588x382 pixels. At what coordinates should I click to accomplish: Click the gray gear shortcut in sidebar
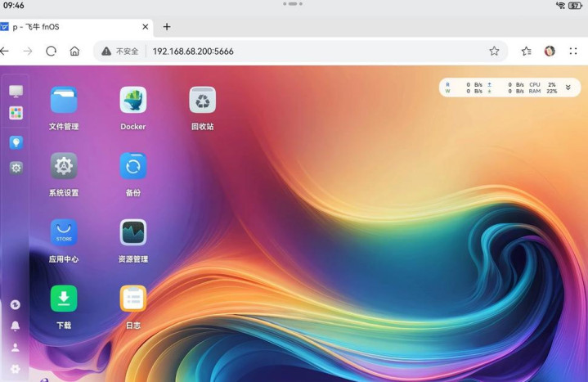click(16, 168)
